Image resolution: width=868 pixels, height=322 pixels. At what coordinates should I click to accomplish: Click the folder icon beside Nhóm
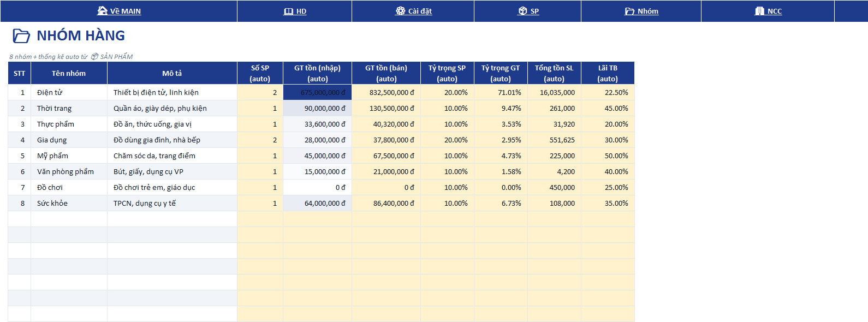point(629,11)
